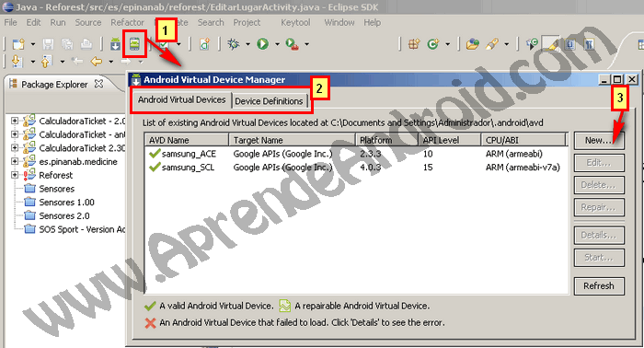Expand the es.pinanab.medicine project node
This screenshot has width=644, height=348.
coord(15,161)
